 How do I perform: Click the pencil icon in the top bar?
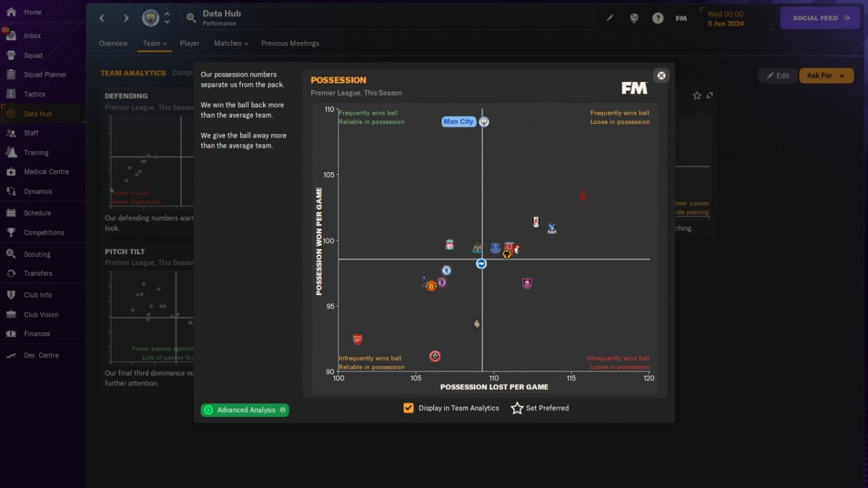[x=610, y=18]
